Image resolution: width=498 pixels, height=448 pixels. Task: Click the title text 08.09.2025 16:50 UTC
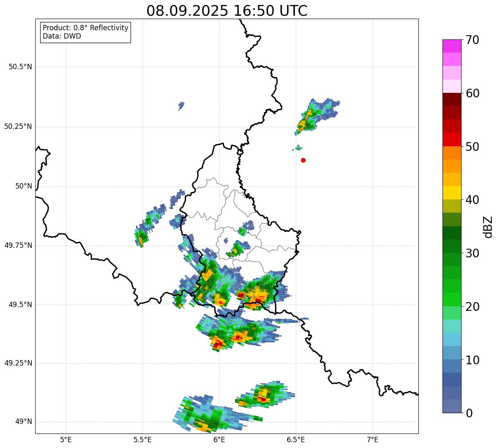tap(227, 11)
